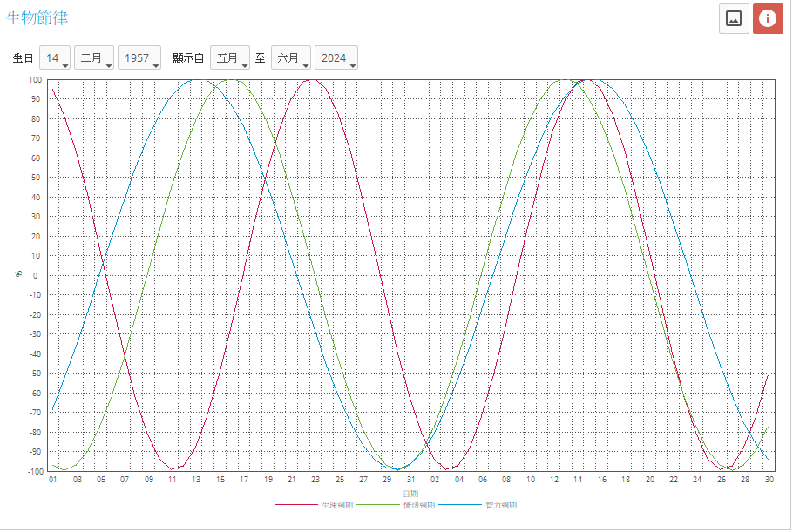Open the end month dropdown 六月
Viewport: 793px width, 532px height.
291,58
